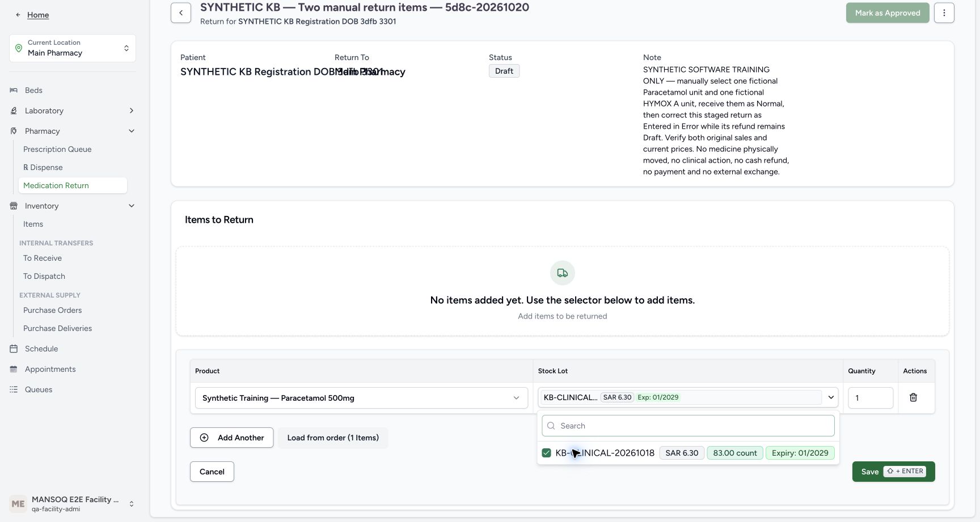Open the three-dot more options menu

[x=944, y=13]
